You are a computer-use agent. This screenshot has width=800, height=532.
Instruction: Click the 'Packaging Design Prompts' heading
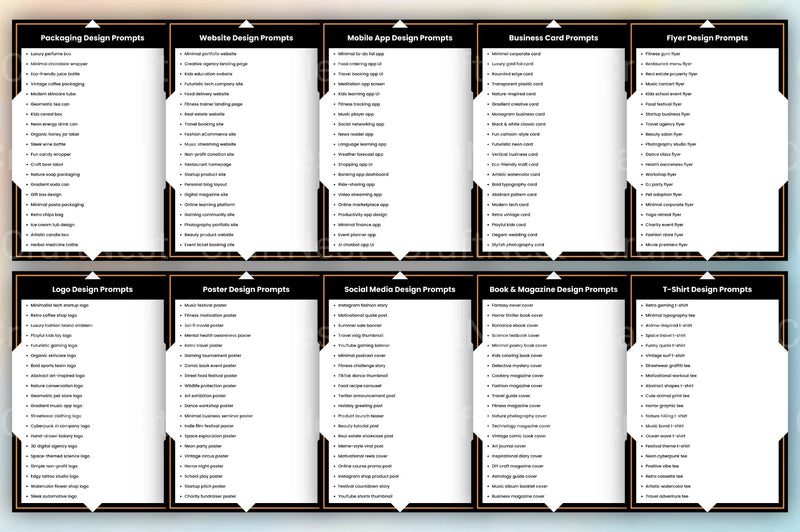(x=92, y=38)
